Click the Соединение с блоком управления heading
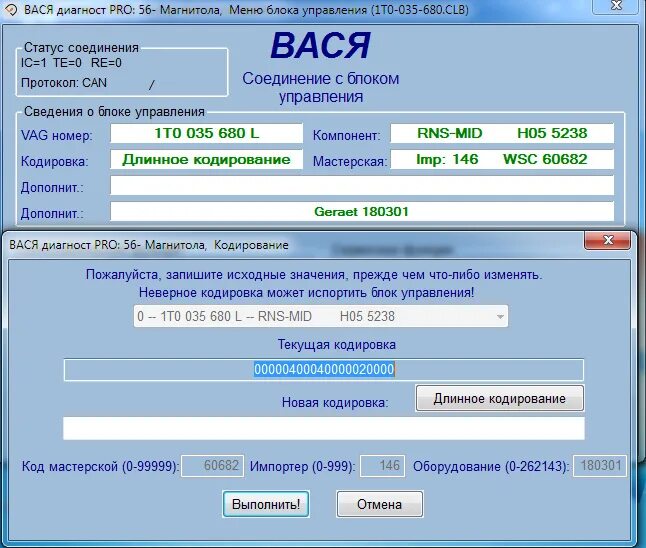 coord(321,87)
